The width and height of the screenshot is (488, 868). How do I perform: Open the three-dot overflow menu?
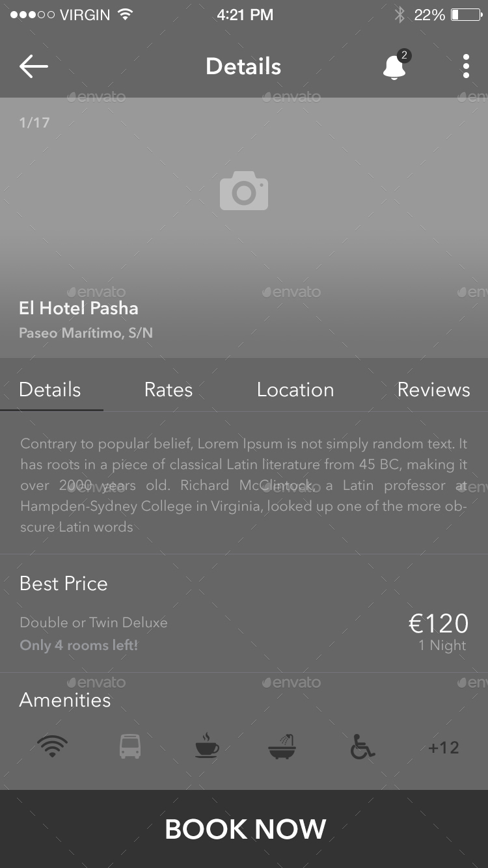click(x=466, y=66)
